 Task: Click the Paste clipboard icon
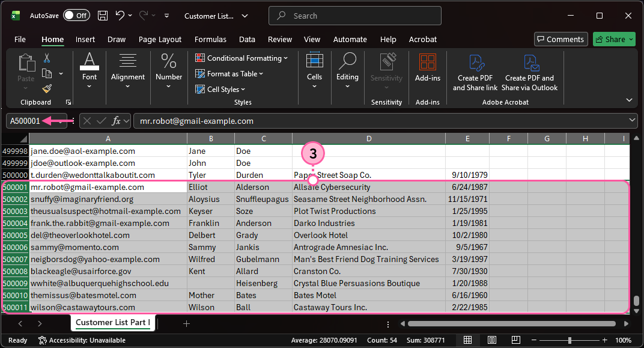[26, 63]
